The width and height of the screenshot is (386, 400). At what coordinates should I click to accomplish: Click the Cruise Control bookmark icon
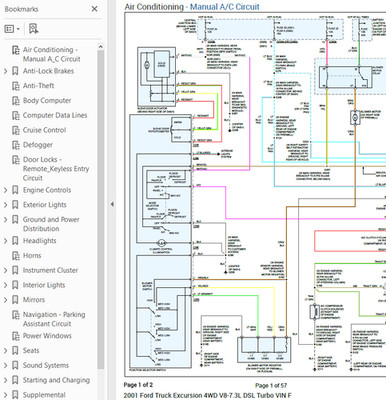[x=15, y=130]
